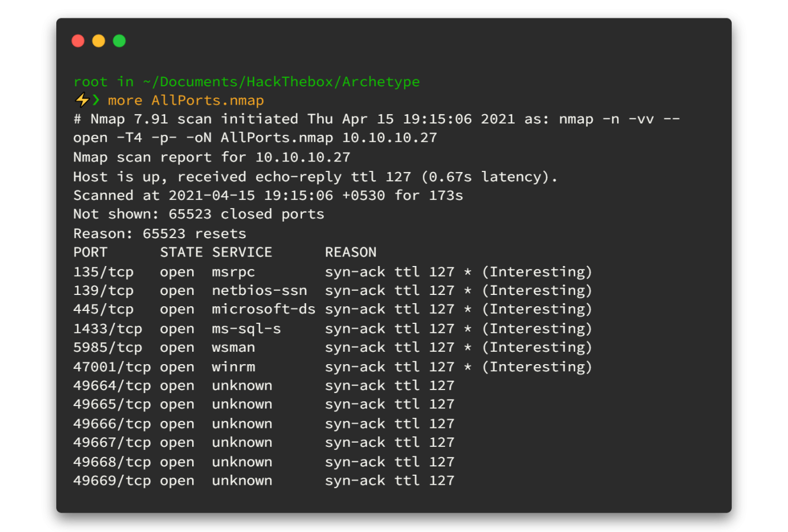Click the asterisk beside the winrm row
This screenshot has height=532, width=788.
coord(468,367)
